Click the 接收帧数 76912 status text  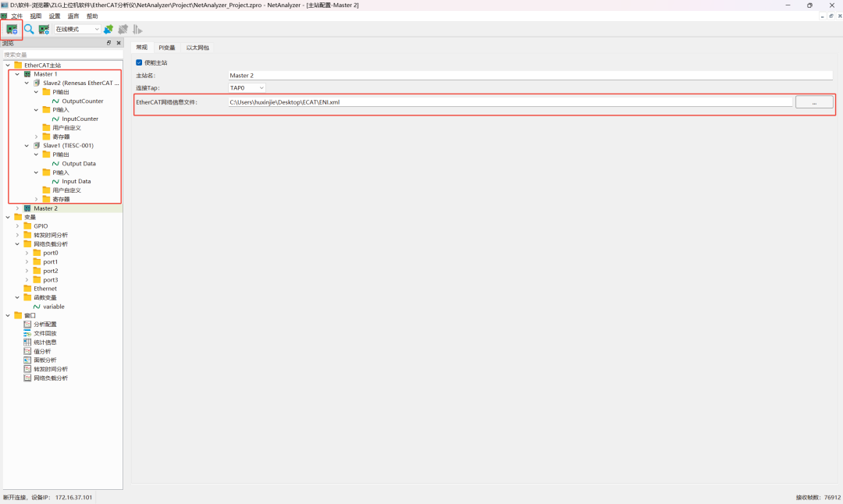point(818,497)
